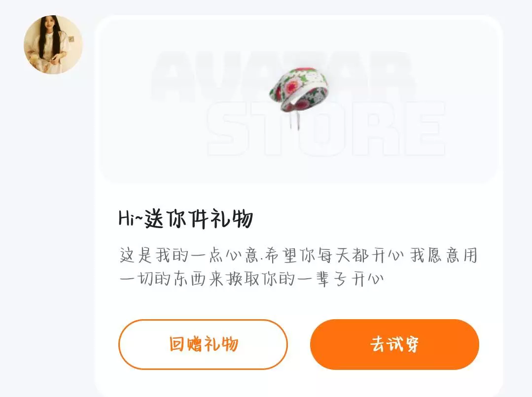Click the 回赠礼物 button
532x397 pixels.
pyautogui.click(x=203, y=344)
